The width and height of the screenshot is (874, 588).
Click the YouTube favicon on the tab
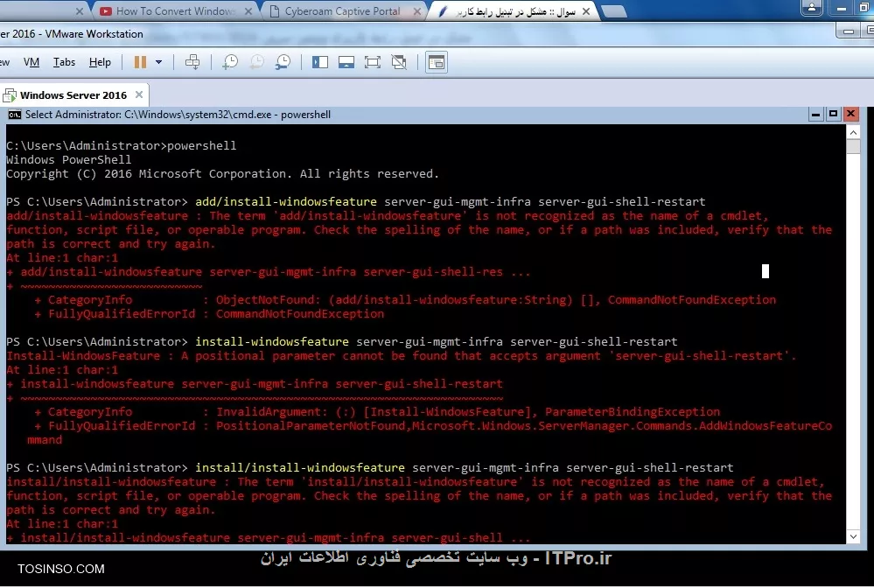pos(105,11)
